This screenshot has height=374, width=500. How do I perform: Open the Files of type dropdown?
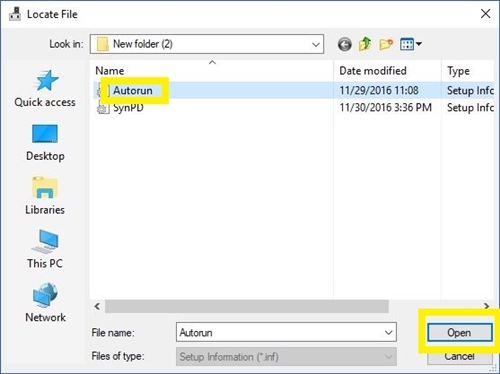[x=286, y=357]
